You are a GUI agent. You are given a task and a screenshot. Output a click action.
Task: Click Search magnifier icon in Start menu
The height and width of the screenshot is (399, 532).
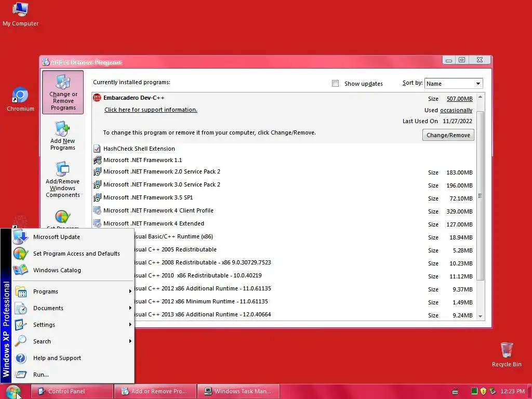21,341
